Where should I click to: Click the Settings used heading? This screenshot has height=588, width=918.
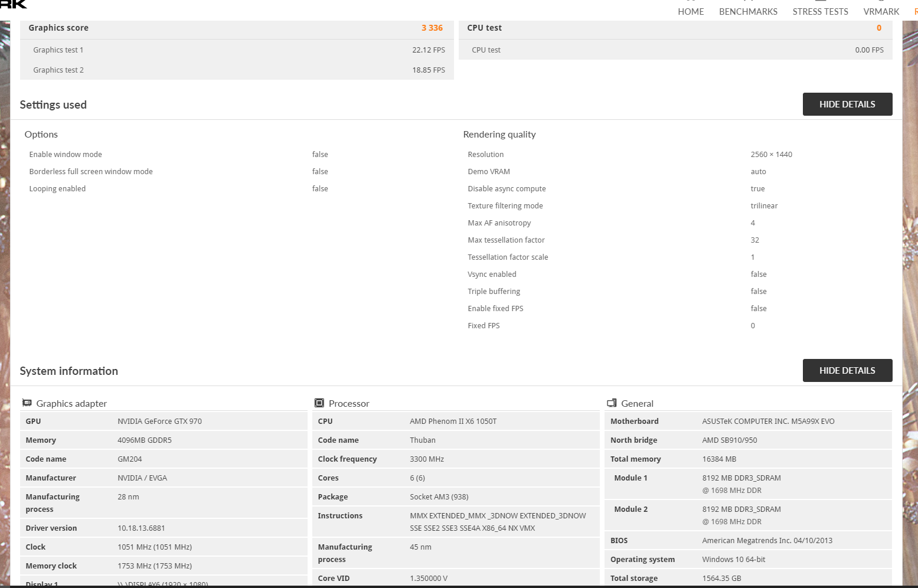53,105
